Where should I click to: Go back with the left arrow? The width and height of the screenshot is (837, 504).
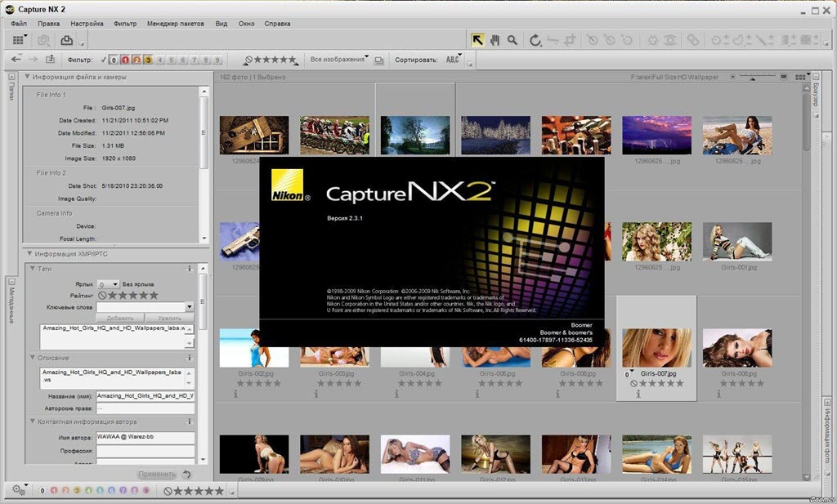pyautogui.click(x=16, y=60)
